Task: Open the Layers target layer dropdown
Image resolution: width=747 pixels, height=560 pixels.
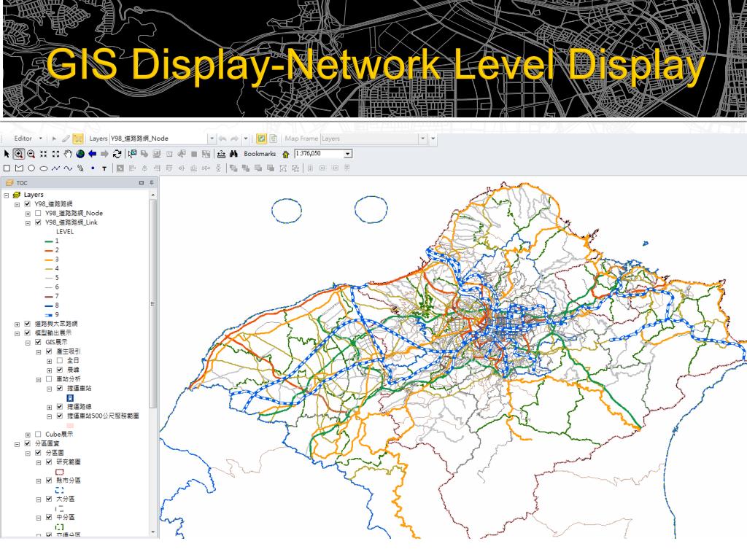Action: [212, 138]
